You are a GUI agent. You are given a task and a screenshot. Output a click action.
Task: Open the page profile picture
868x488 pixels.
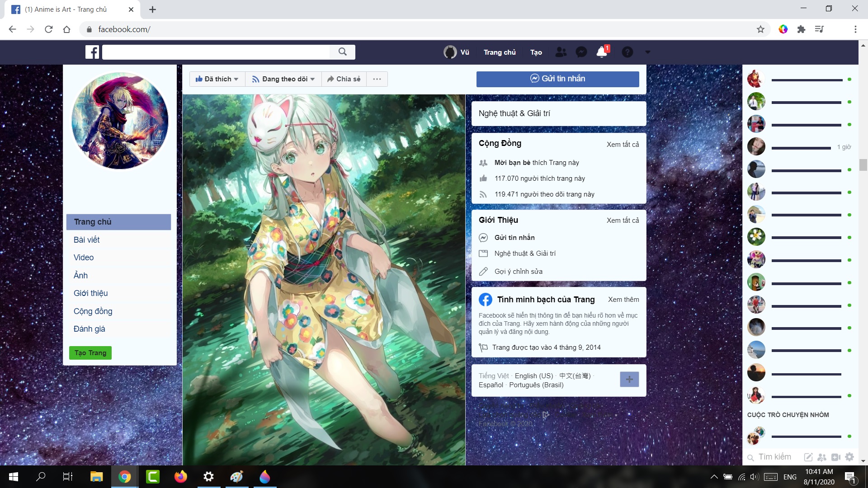[120, 121]
